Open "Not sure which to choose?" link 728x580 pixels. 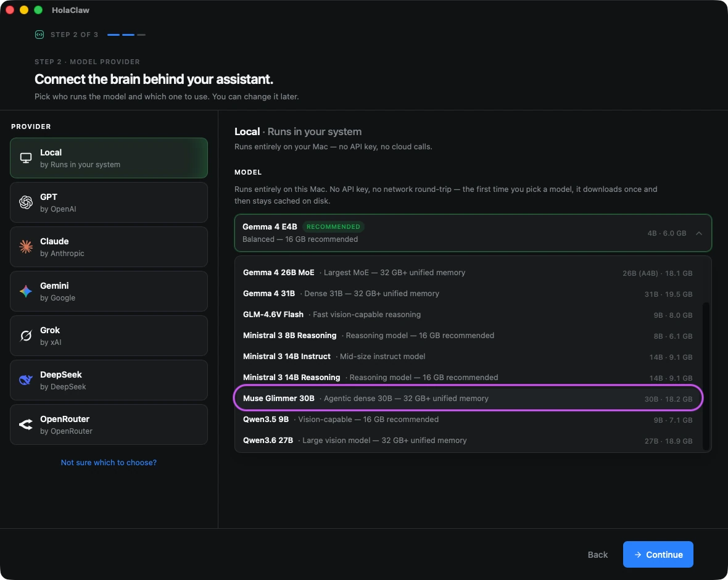(x=109, y=463)
